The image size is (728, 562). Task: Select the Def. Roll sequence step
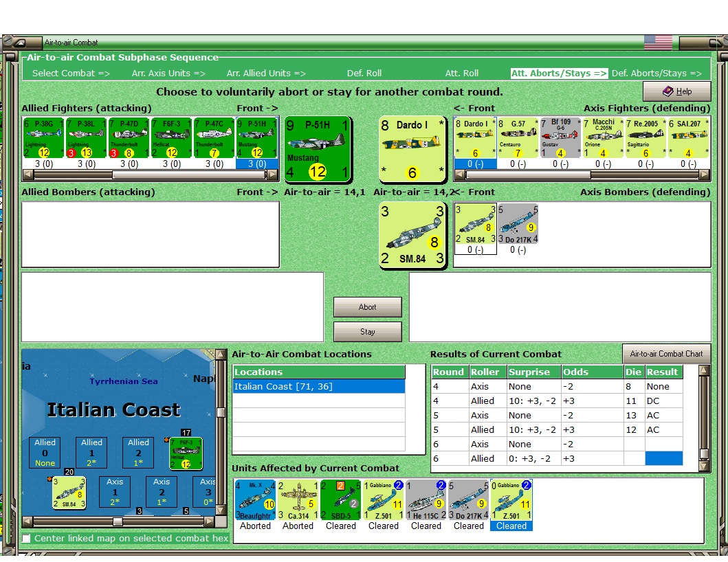point(364,74)
